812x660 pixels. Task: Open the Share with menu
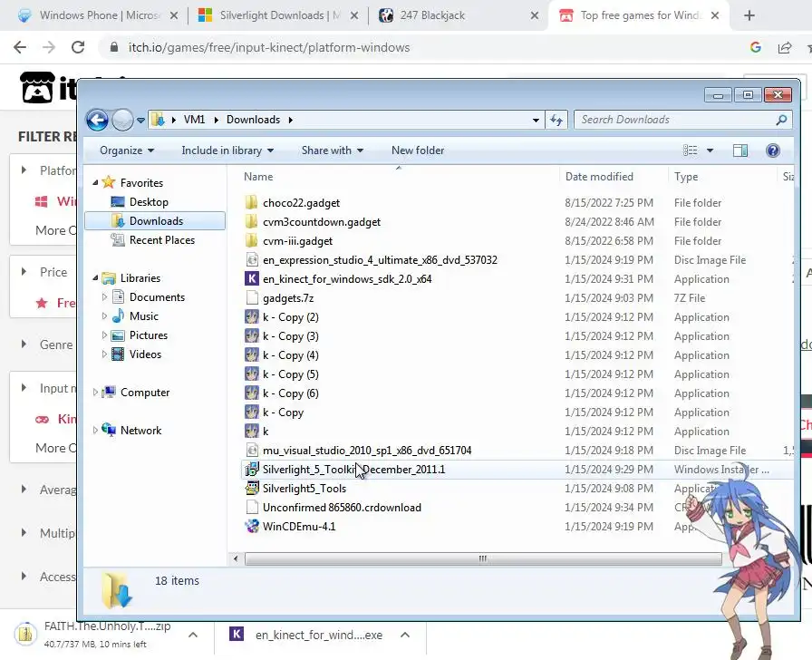point(333,150)
